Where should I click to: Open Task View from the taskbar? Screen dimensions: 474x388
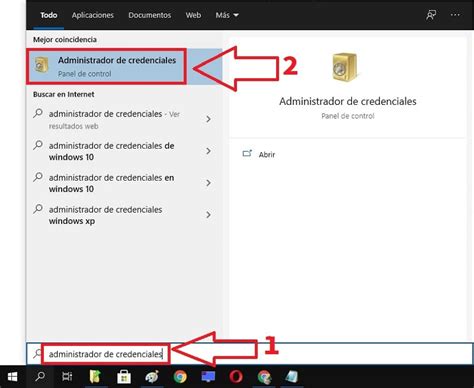(x=67, y=377)
